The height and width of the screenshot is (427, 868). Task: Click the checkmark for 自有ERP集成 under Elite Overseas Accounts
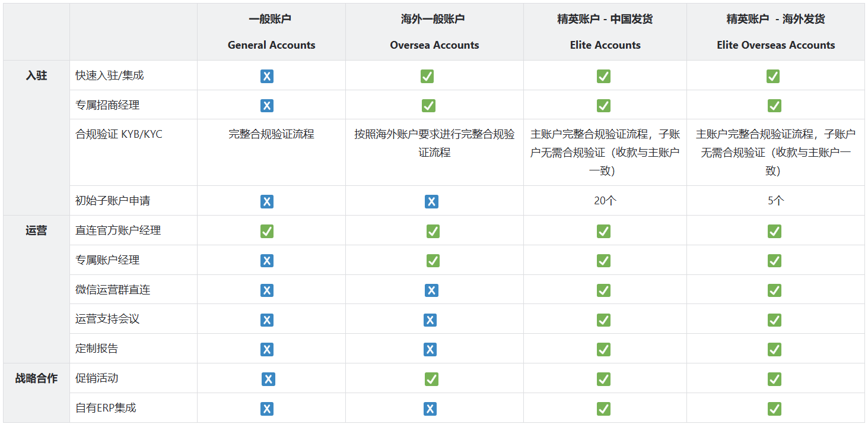coord(774,408)
